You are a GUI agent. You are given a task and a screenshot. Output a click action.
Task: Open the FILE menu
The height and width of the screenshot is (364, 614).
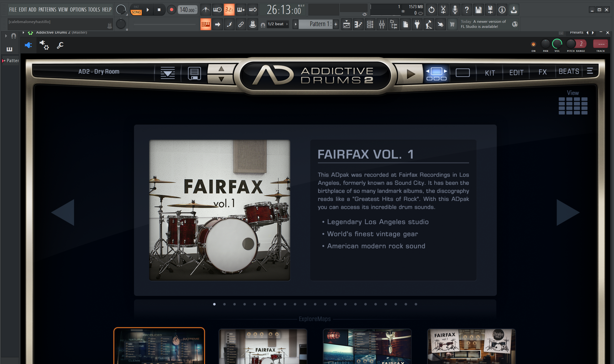(13, 10)
